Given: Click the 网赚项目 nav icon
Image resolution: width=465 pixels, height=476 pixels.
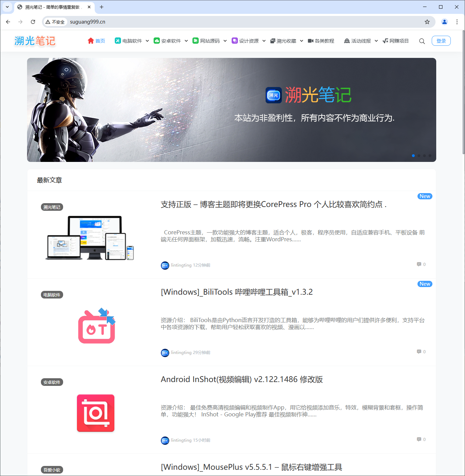Looking at the screenshot, I should point(385,41).
